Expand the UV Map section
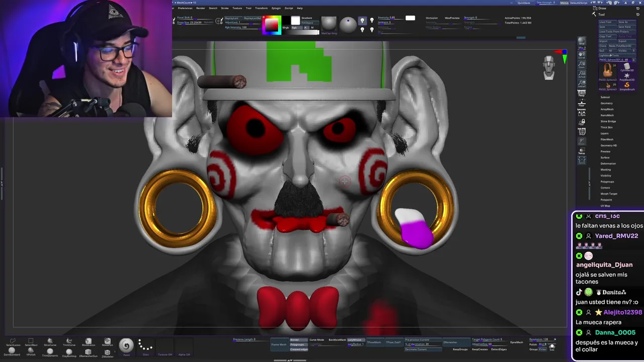 click(x=605, y=206)
